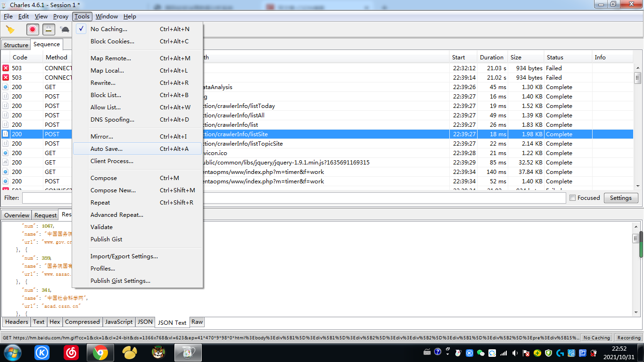The height and width of the screenshot is (362, 644).
Task: Select the crawlerInfo/listTopicSite request row
Action: pyautogui.click(x=317, y=144)
